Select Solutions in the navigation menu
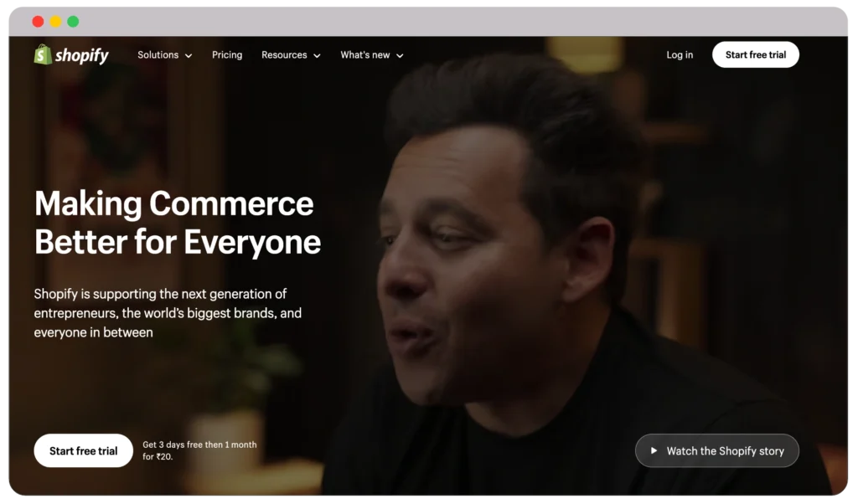Image resolution: width=858 pixels, height=504 pixels. click(158, 54)
